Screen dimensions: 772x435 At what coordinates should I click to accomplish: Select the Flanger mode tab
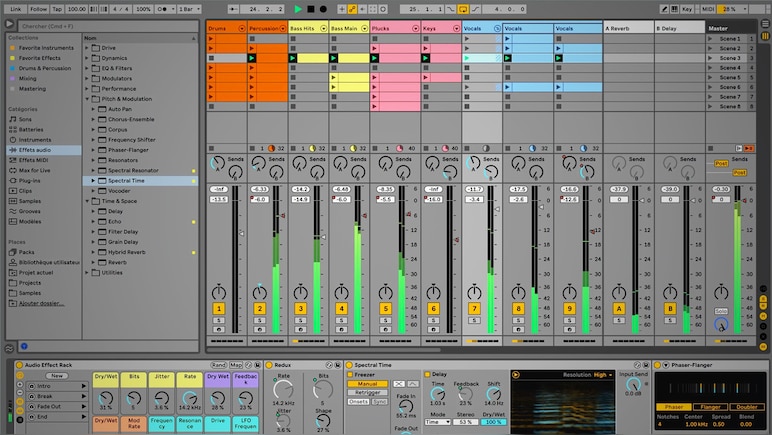pyautogui.click(x=710, y=407)
